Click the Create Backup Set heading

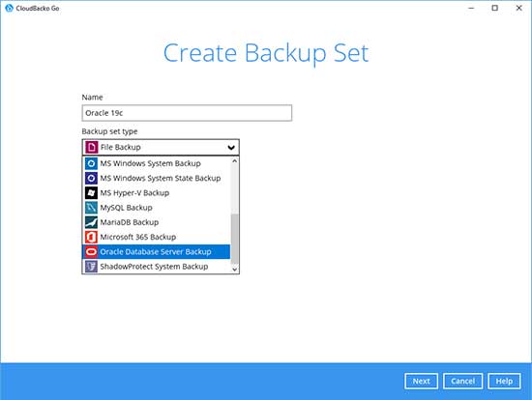[x=266, y=53]
